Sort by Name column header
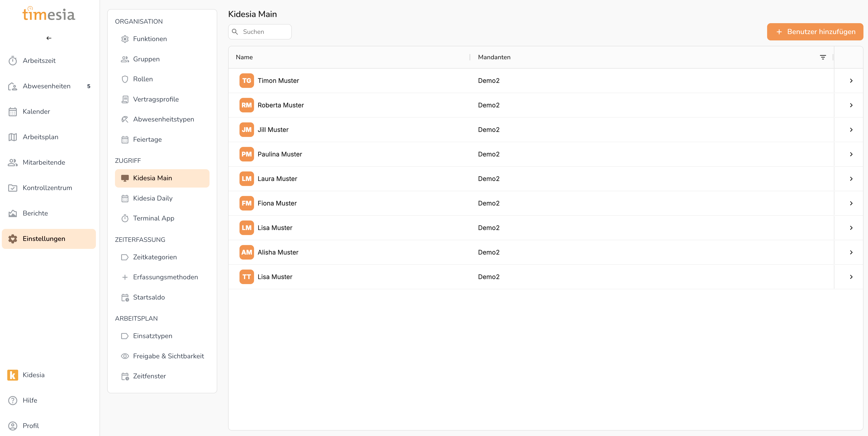868x436 pixels. (244, 57)
